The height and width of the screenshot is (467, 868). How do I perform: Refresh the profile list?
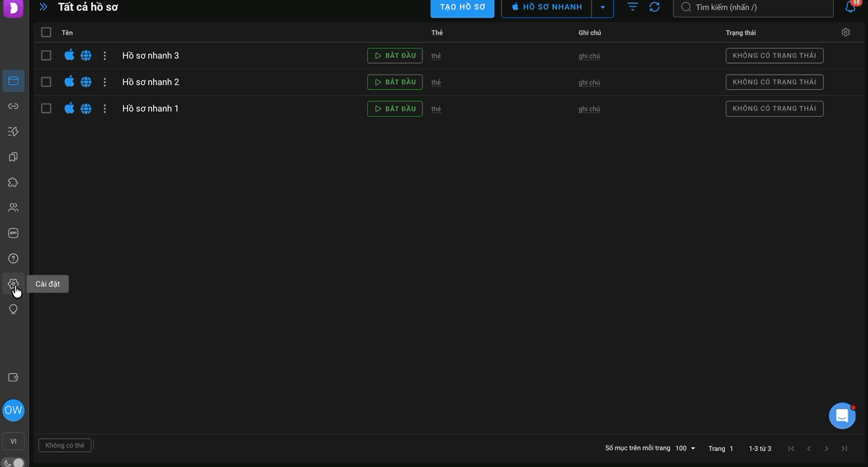coord(655,7)
